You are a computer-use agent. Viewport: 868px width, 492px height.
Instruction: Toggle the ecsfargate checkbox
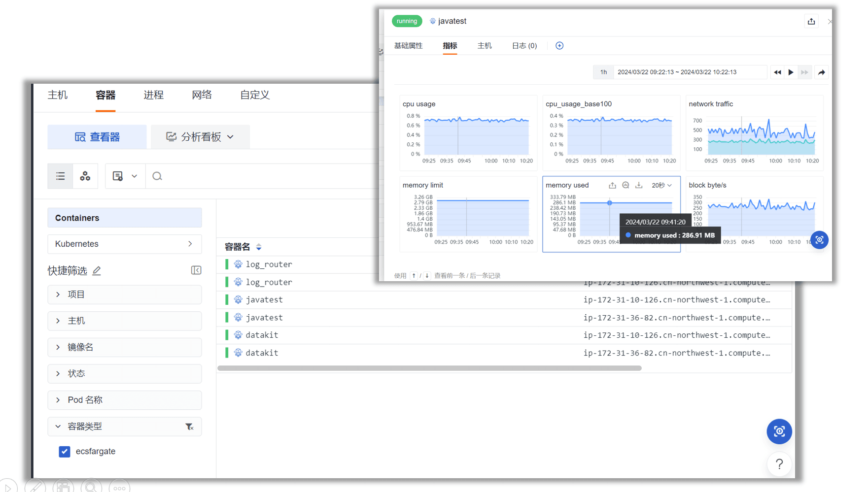[65, 452]
